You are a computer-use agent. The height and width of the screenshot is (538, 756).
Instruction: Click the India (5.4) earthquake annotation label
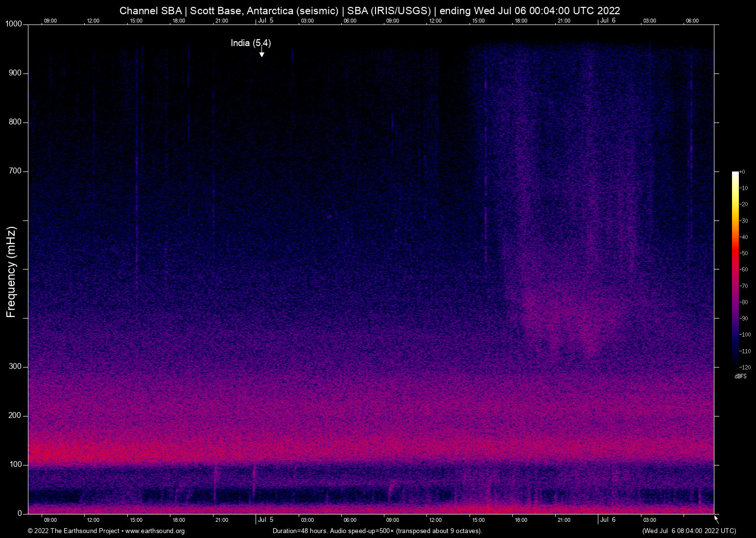pos(251,43)
